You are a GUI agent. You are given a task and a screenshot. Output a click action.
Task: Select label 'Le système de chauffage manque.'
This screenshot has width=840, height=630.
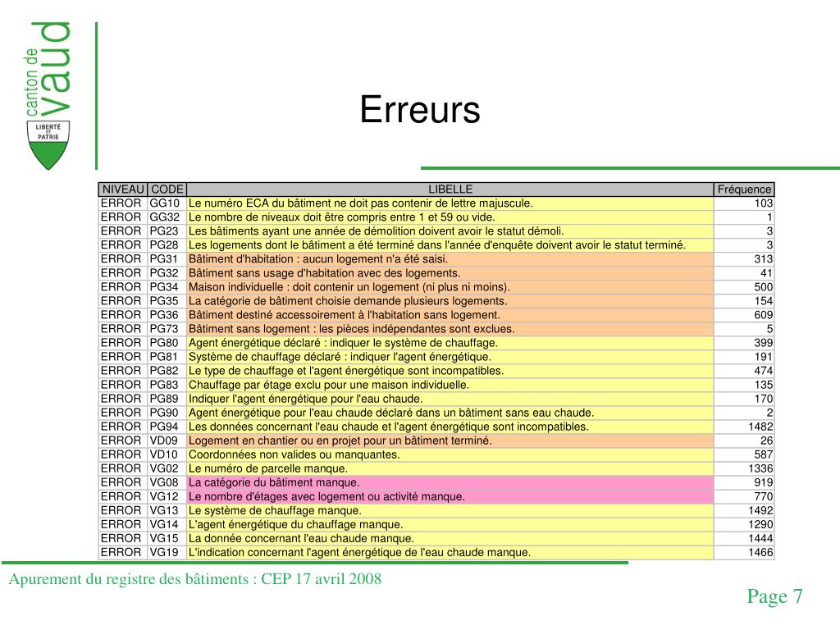point(275,510)
